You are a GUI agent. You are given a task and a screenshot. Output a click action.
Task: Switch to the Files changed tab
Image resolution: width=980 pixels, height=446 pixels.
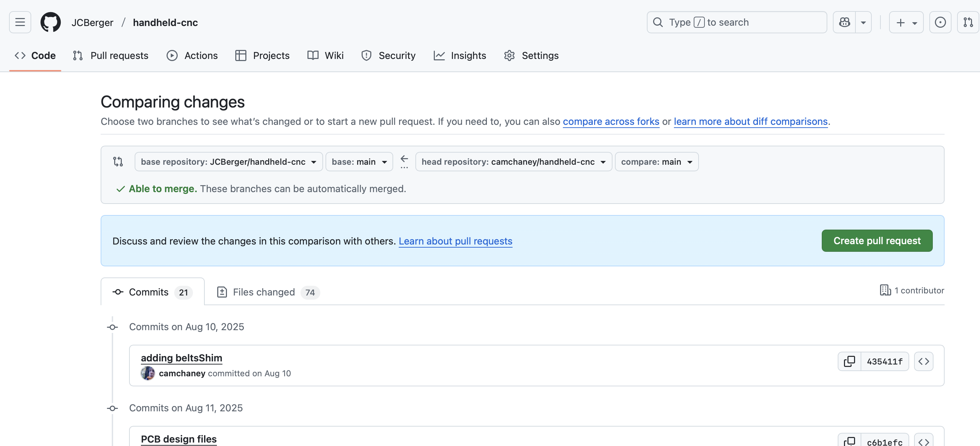tap(268, 292)
